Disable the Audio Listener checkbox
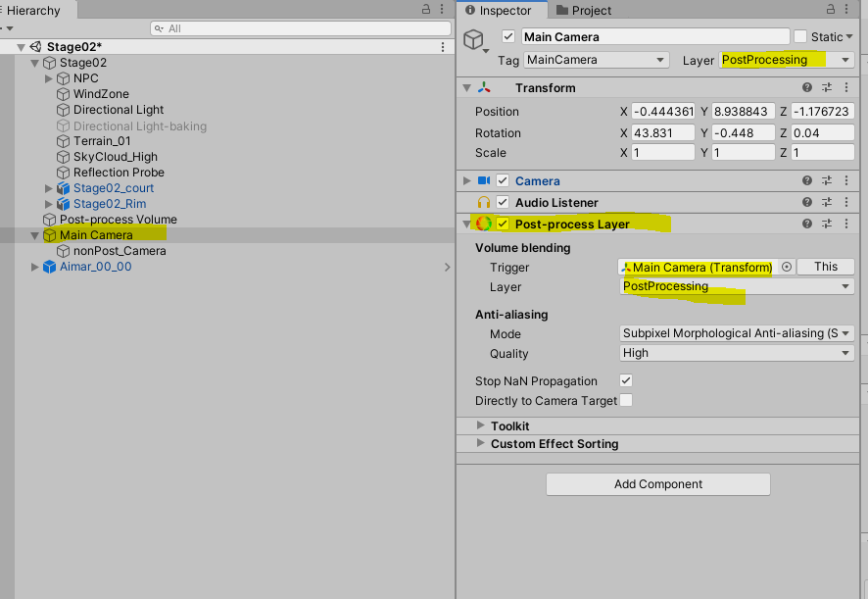The height and width of the screenshot is (599, 868). 503,202
